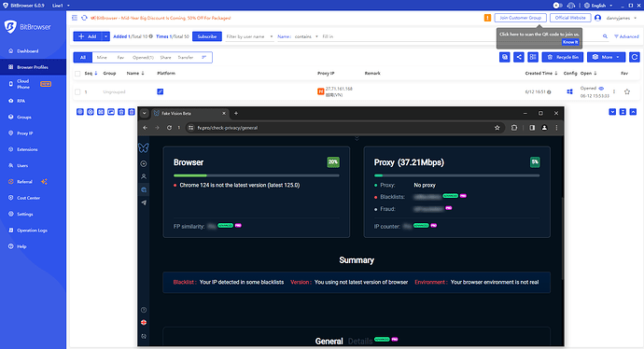Open the Filter by user name dropdown

[249, 36]
